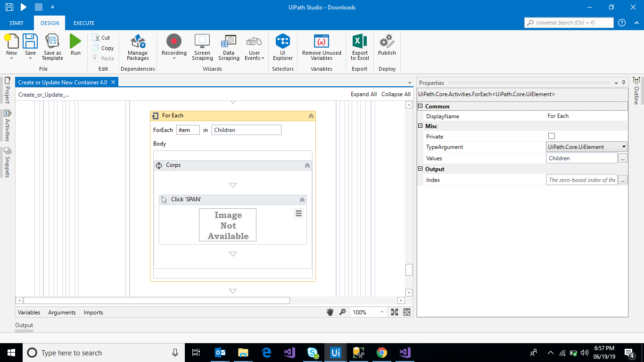Screen dimensions: 644x362
Task: Open the Variables panel tab
Action: [29, 313]
